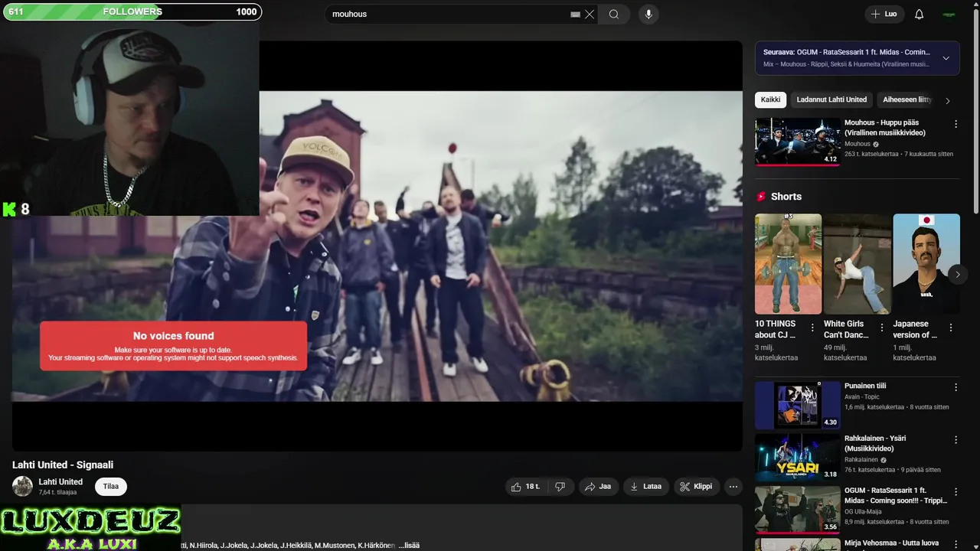Open options for OGUM RataSessarit video

click(x=955, y=491)
